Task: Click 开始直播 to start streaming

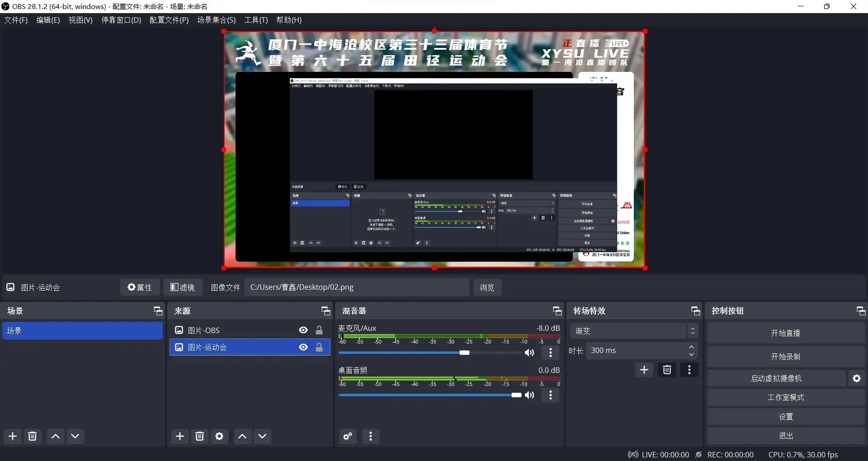Action: [x=786, y=333]
